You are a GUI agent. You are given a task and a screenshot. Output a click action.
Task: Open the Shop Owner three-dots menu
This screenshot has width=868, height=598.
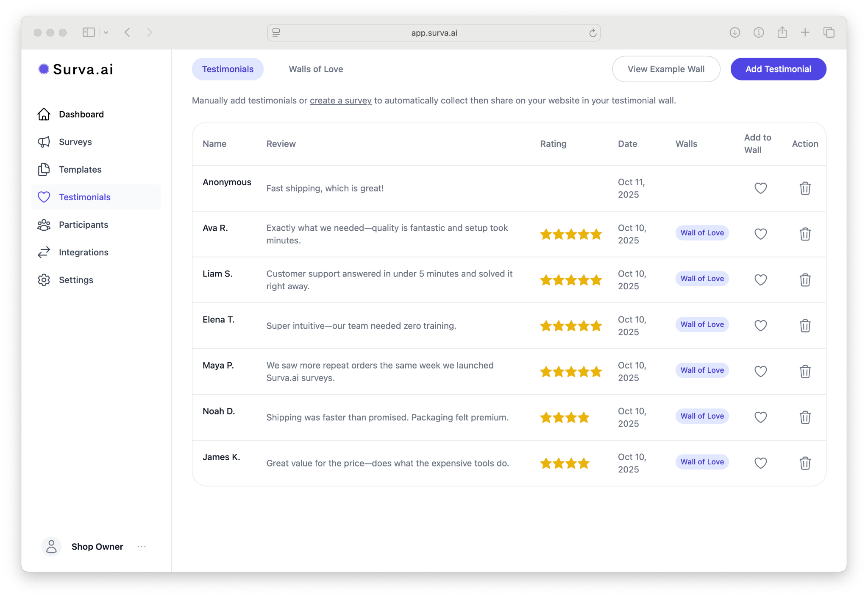[142, 547]
